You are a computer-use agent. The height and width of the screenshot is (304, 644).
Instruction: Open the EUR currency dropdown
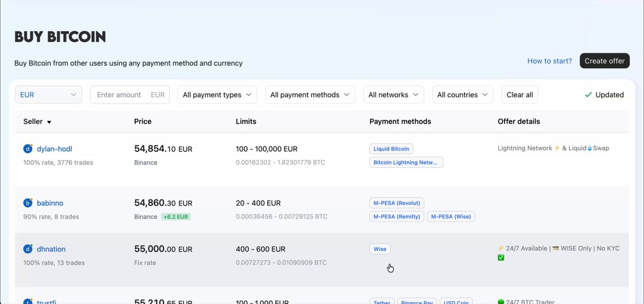coord(48,94)
